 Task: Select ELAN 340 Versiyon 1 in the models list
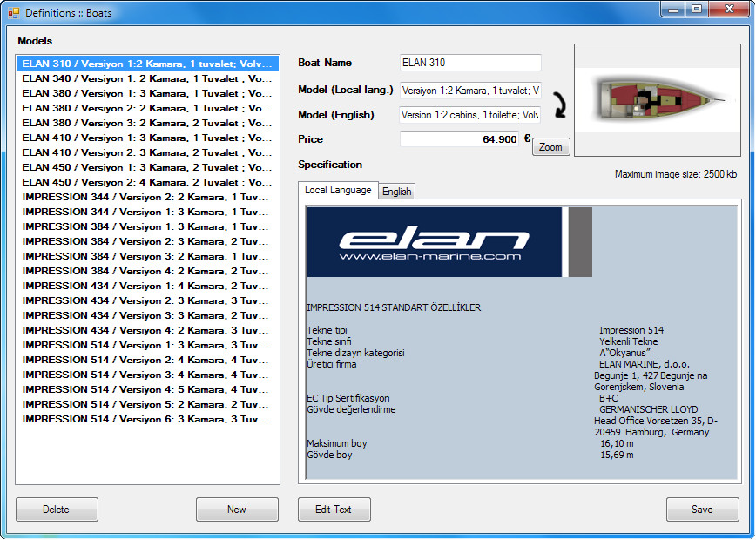[146, 79]
